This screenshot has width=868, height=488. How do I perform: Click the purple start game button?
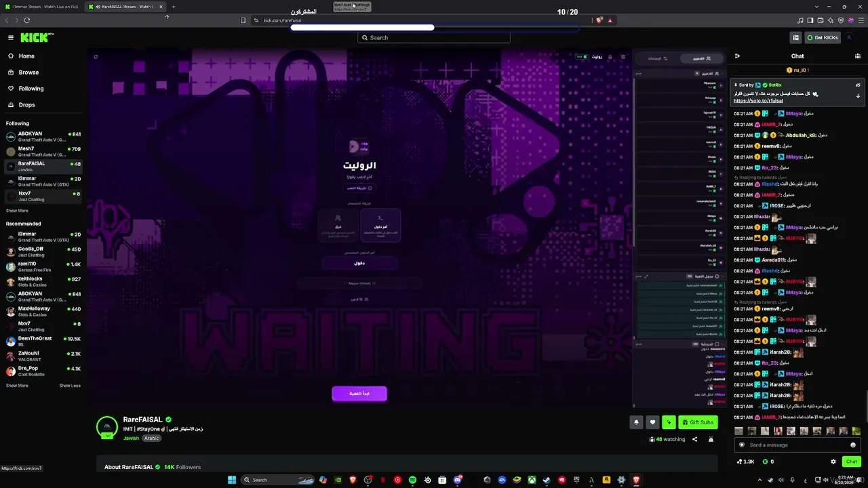[x=359, y=394]
